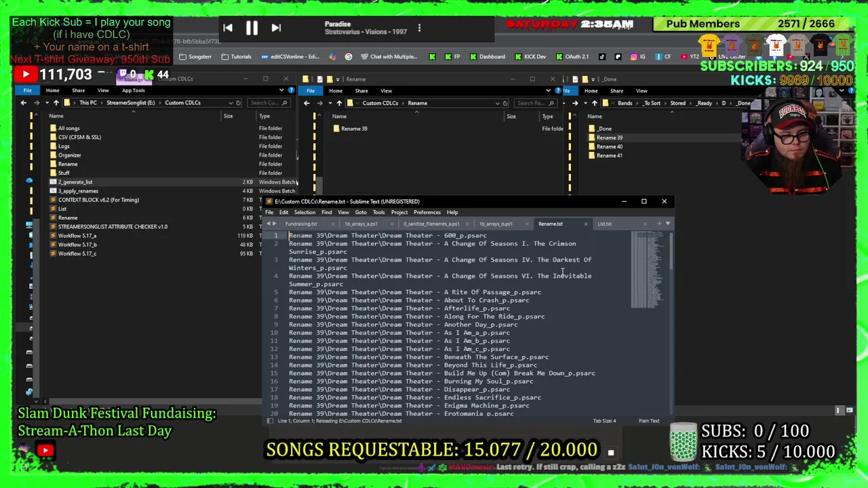Screen dimensions: 868x488
Task: Change the Plain Text syntax in status bar
Action: click(649, 421)
